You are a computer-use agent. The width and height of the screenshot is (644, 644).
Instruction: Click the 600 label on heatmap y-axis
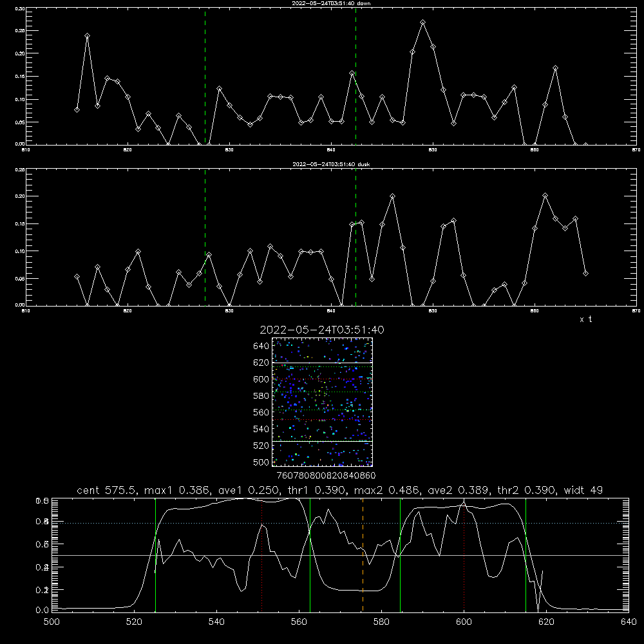(x=261, y=379)
